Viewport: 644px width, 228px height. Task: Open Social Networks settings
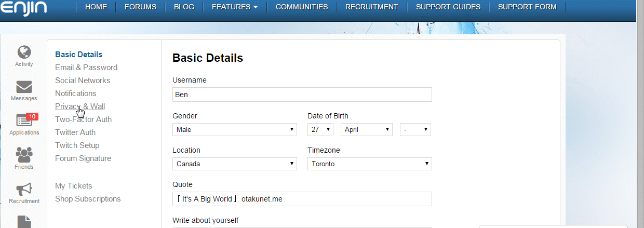click(x=83, y=81)
